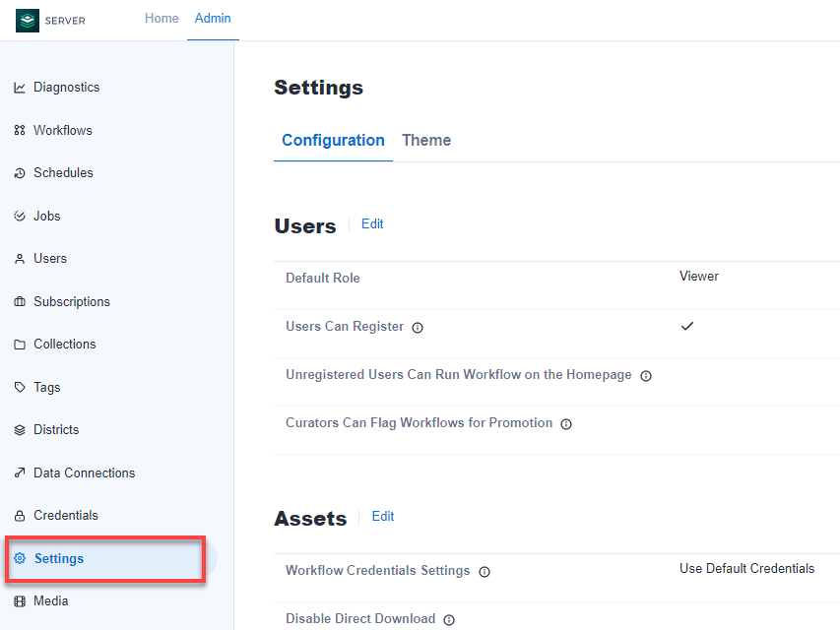
Task: Show info for Users Can Register
Action: click(418, 328)
